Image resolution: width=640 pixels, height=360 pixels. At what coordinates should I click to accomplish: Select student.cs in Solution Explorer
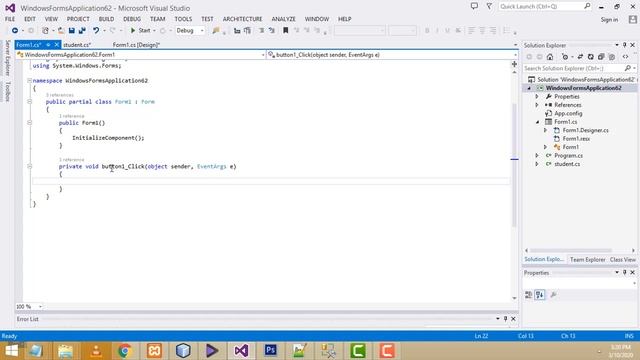[567, 164]
